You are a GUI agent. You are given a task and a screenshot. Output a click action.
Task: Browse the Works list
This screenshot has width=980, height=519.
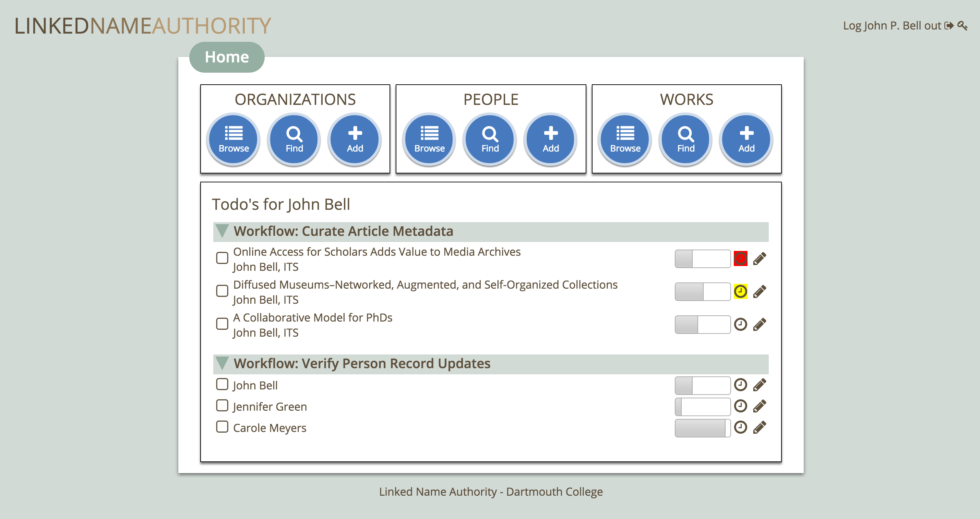(625, 139)
